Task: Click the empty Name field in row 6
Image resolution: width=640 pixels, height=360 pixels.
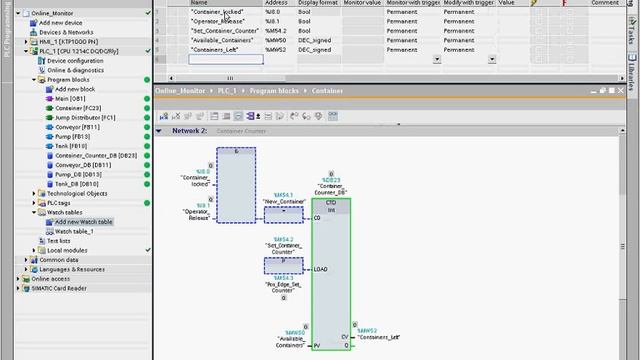Action: pos(226,60)
